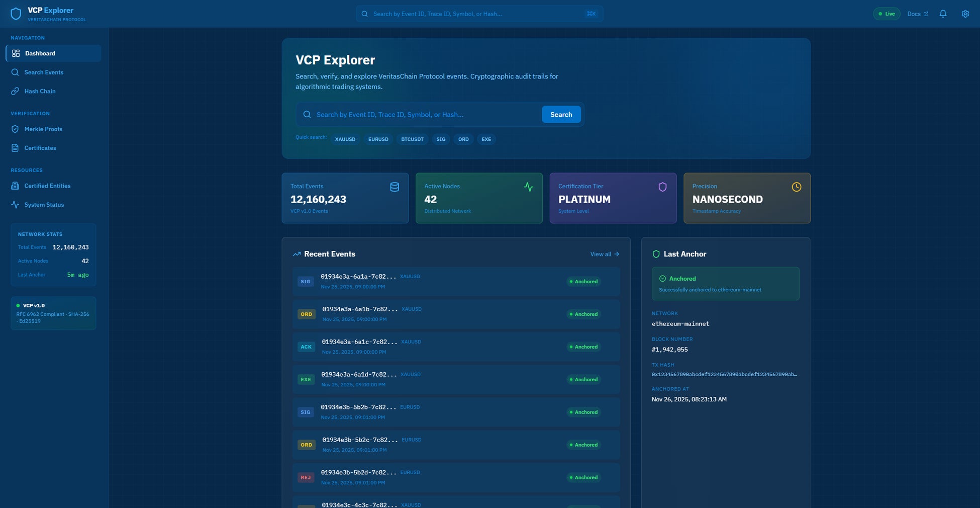Filter by the EXE quick search chip
The image size is (980, 508).
(x=485, y=139)
